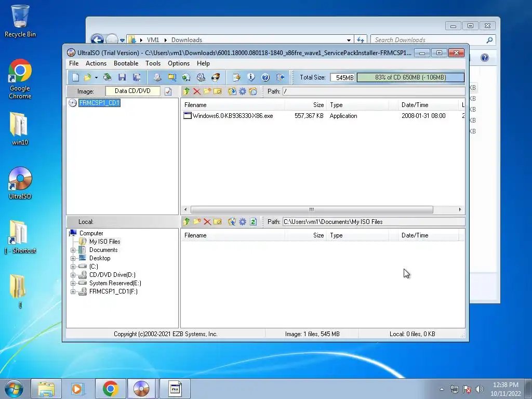The height and width of the screenshot is (399, 532).
Task: Click the Save floppy disk icon
Action: pyautogui.click(x=122, y=77)
